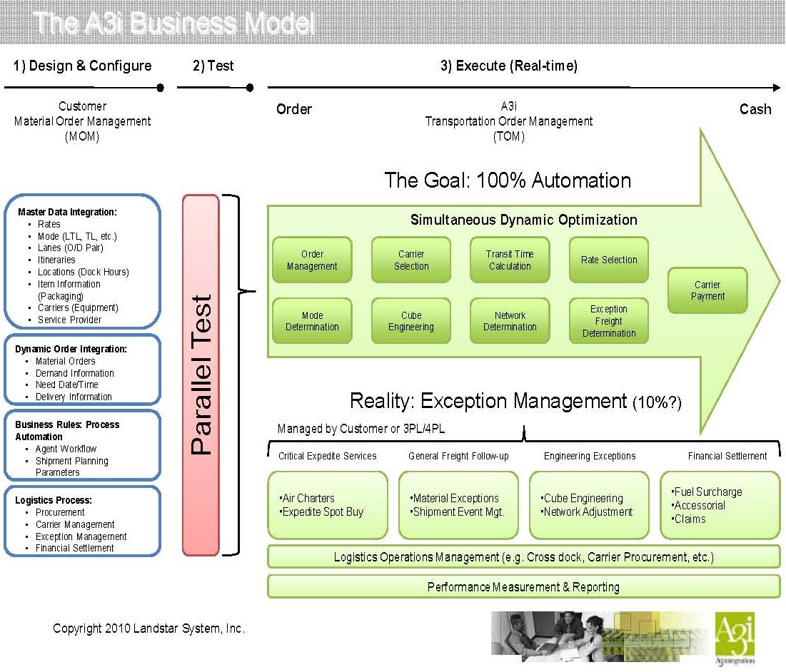Image resolution: width=786 pixels, height=672 pixels.
Task: Click the "Claims" bullet
Action: [x=688, y=519]
